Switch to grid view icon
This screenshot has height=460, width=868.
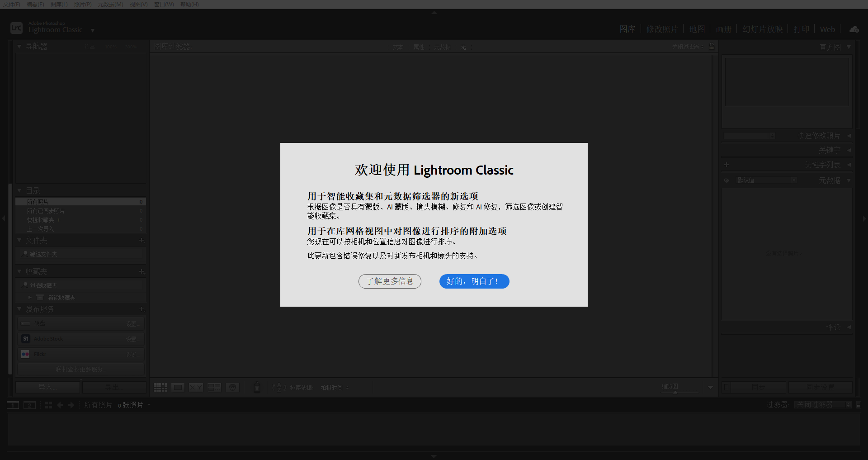(x=160, y=388)
